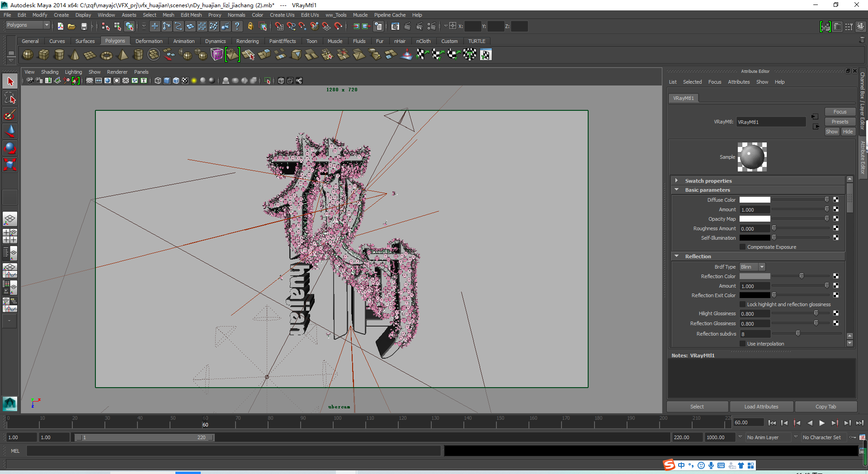Screen dimensions: 868x474
Task: Click the purple lattice cube shelf icon
Action: coord(217,55)
